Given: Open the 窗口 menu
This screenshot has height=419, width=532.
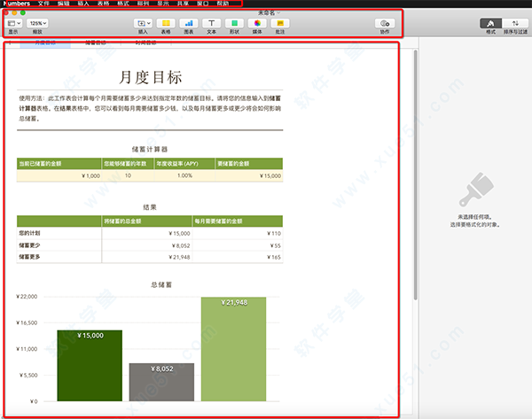Looking at the screenshot, I should point(203,4).
